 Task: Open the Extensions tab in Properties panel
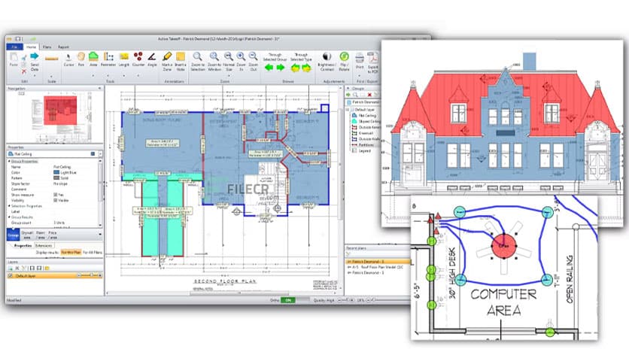(44, 245)
